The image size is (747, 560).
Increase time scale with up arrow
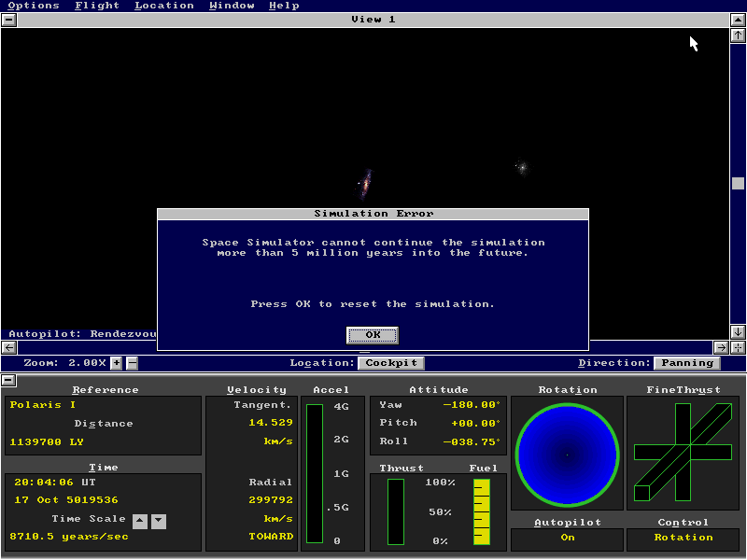point(139,521)
